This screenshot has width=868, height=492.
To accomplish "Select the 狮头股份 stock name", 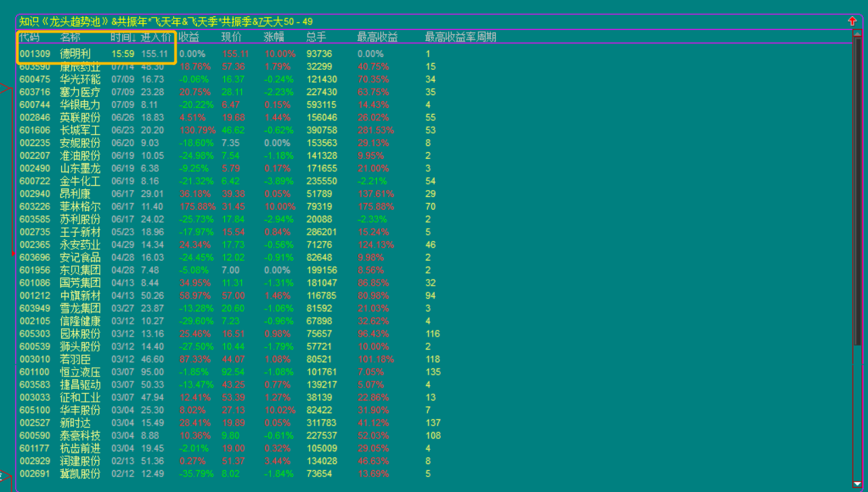I will [x=80, y=346].
